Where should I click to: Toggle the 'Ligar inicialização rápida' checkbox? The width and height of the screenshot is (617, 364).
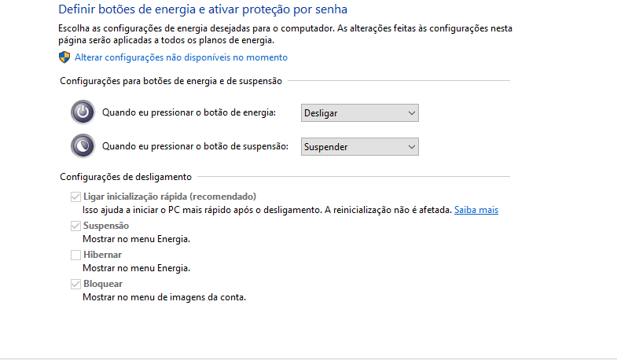(x=75, y=197)
